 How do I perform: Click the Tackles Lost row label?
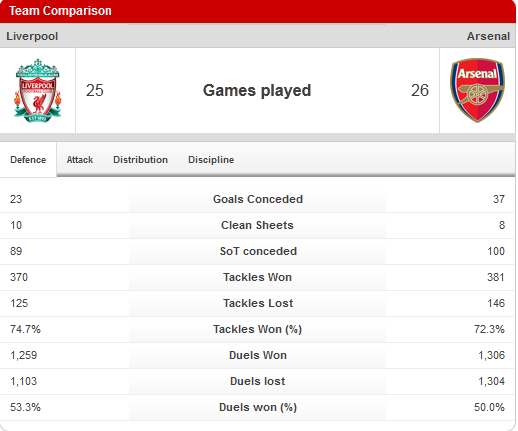pyautogui.click(x=258, y=303)
